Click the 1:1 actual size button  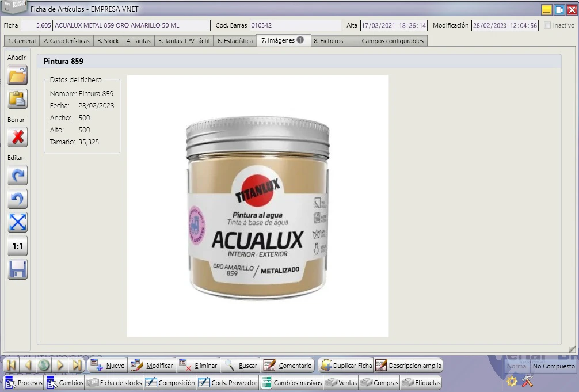coord(17,246)
